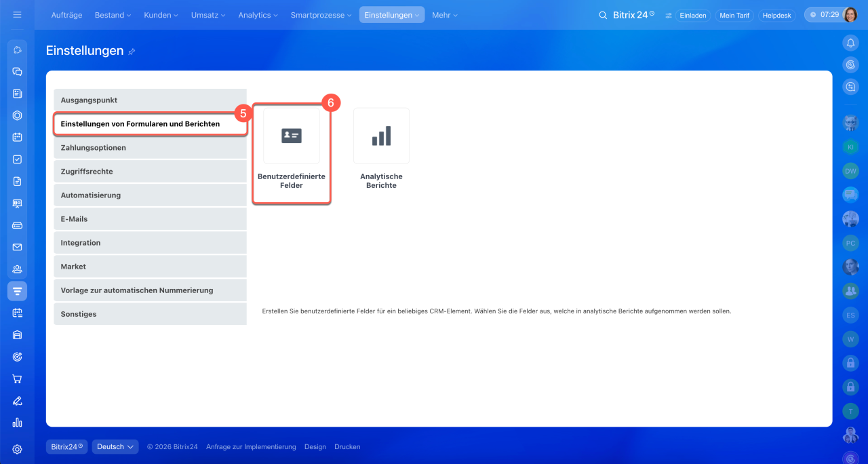This screenshot has height=464, width=868.
Task: Open the drive icon in left sidebar
Action: tap(18, 225)
